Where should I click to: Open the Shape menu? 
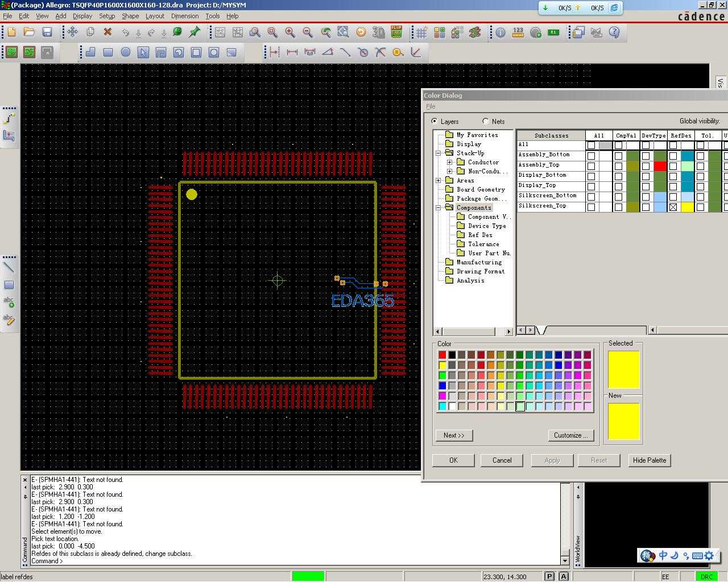130,16
